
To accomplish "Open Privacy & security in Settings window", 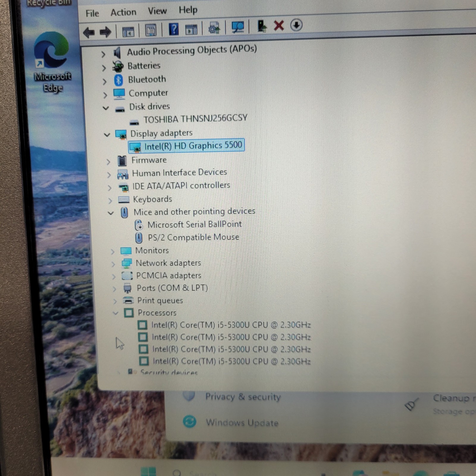I will coord(243,397).
